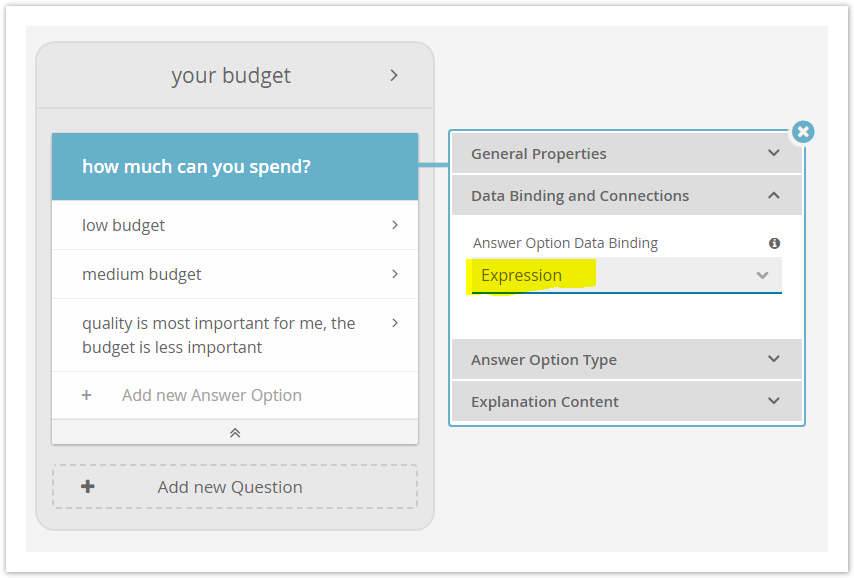Click arrow beside quality is most important option
The height and width of the screenshot is (578, 854).
click(395, 323)
